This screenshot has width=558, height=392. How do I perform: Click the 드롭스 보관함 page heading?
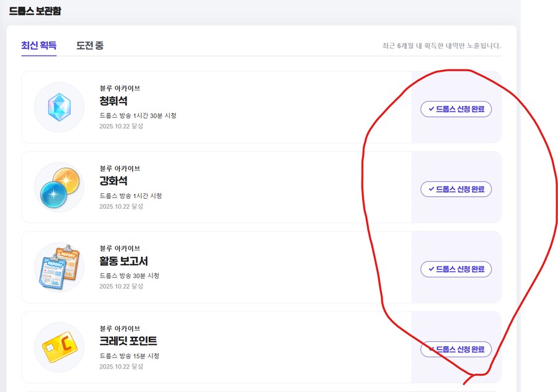coord(34,11)
